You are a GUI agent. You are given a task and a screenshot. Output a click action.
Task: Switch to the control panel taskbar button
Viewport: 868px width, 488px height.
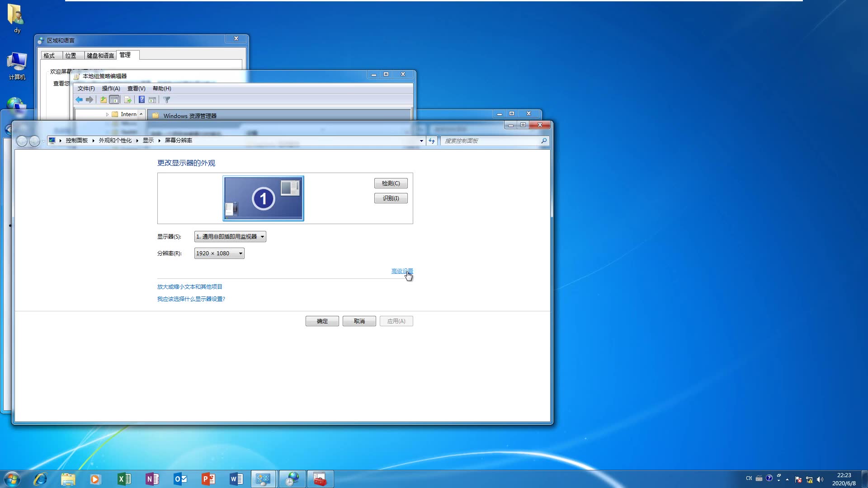(264, 479)
